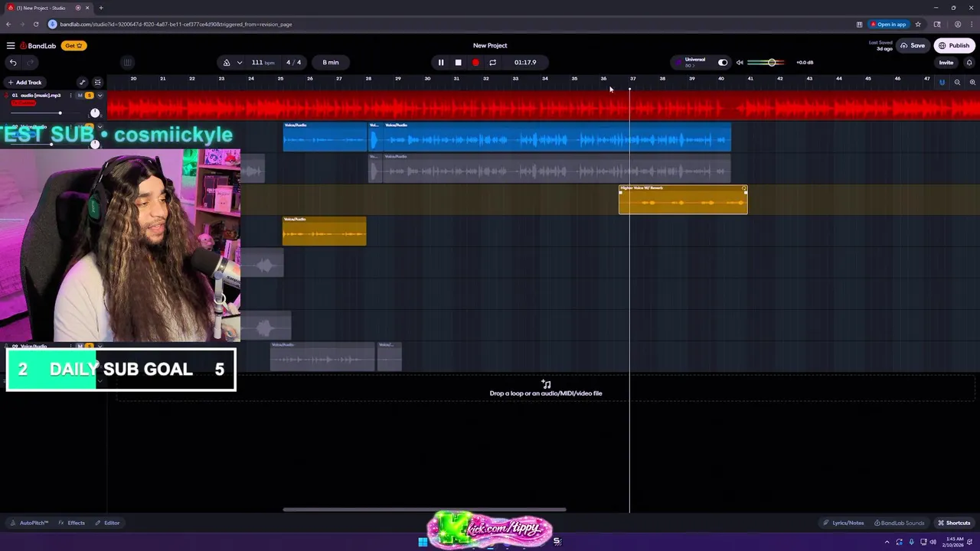Click bar 40 on the timeline ruler
Viewport: 980px width, 551px height.
click(x=721, y=79)
